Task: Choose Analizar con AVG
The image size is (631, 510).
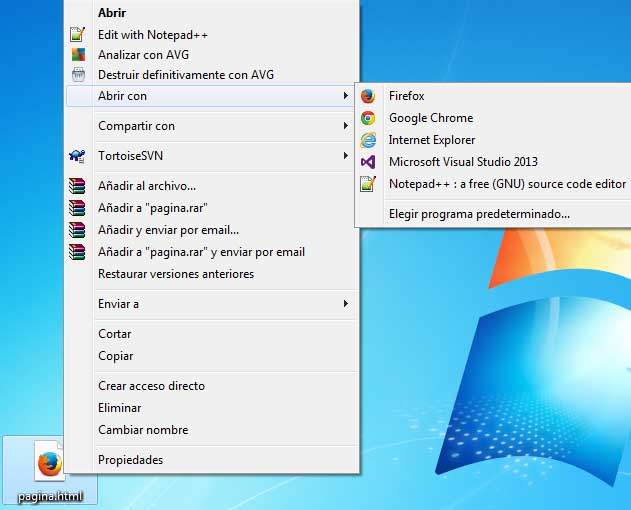Action: pos(212,55)
